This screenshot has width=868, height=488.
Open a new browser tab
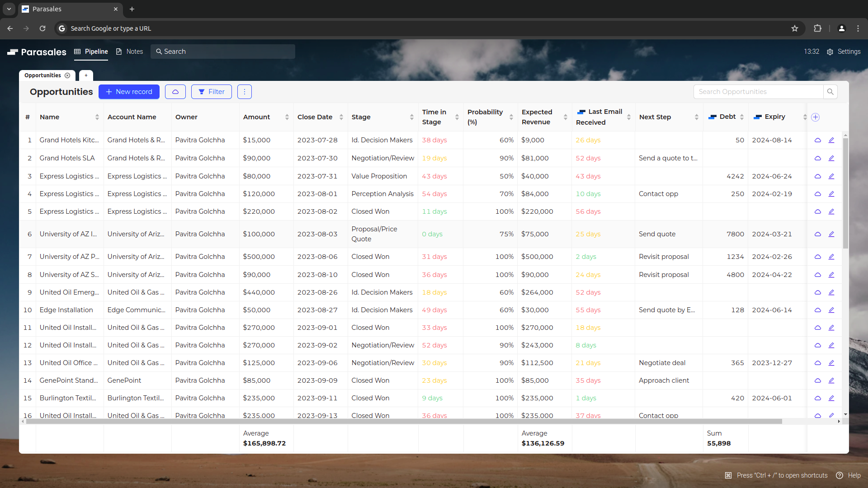point(132,9)
